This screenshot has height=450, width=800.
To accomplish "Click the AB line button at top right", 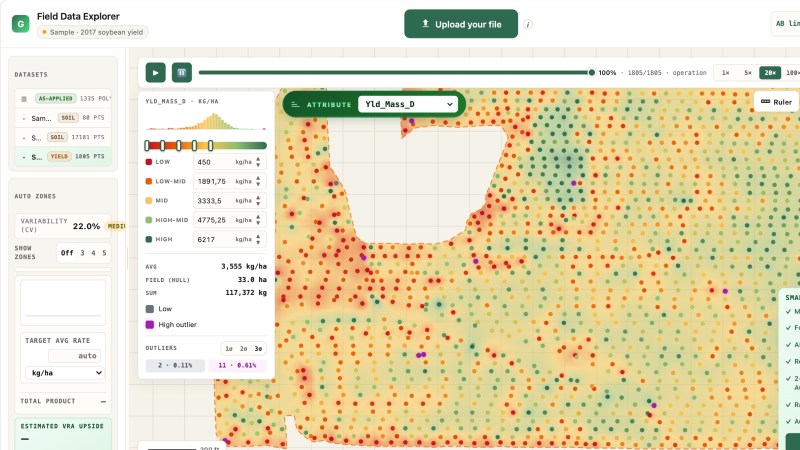I will tap(786, 23).
